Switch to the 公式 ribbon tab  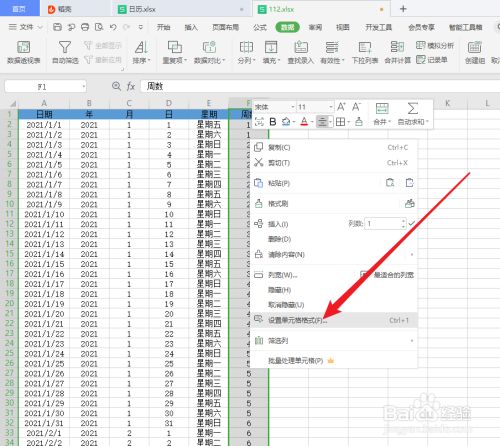point(260,27)
